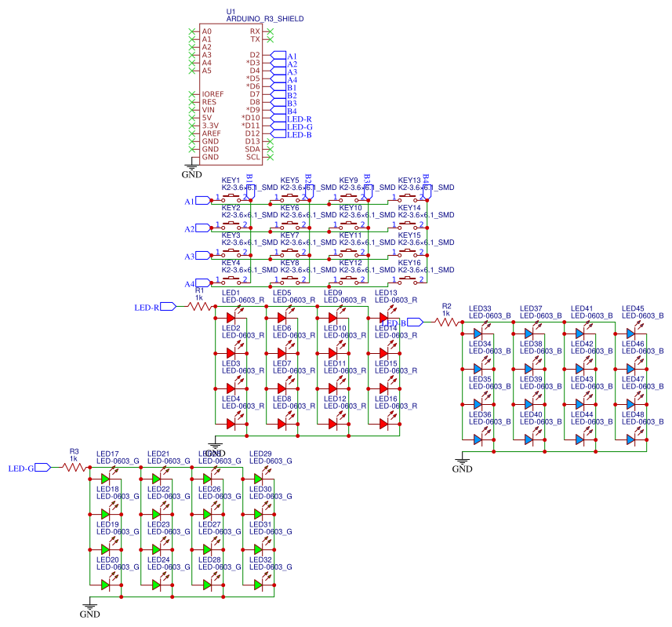Click the 3.3V pin label on the shield
This screenshot has height=627, width=672.
(210, 126)
